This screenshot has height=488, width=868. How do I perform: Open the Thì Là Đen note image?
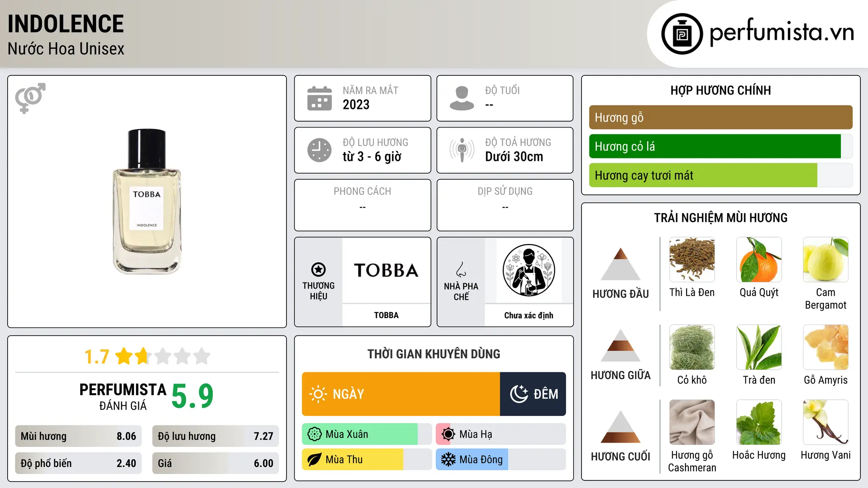point(692,260)
